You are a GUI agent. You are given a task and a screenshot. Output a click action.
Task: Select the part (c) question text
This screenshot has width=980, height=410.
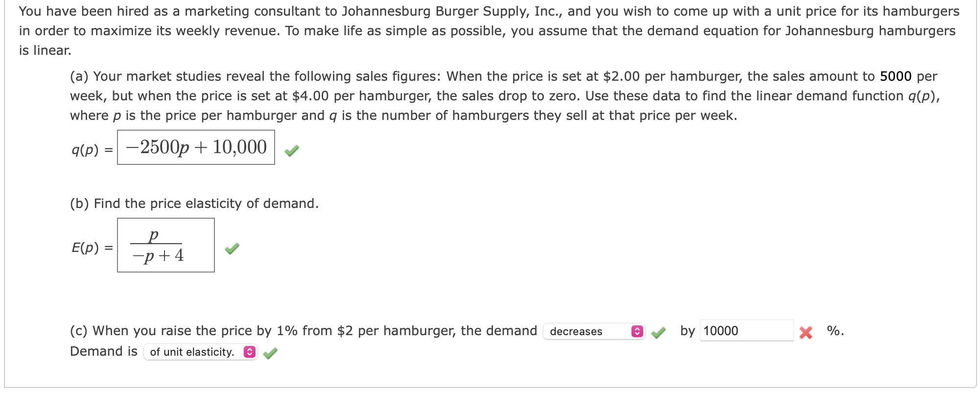(303, 331)
